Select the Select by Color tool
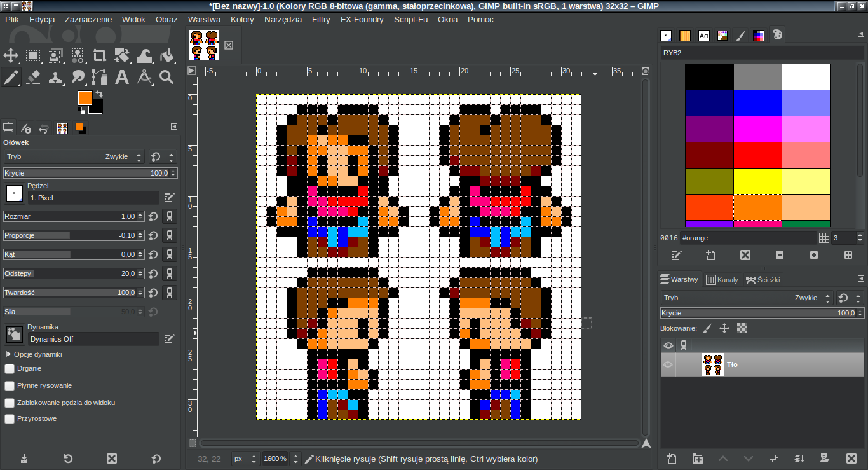The width and height of the screenshot is (868, 470). [x=78, y=55]
